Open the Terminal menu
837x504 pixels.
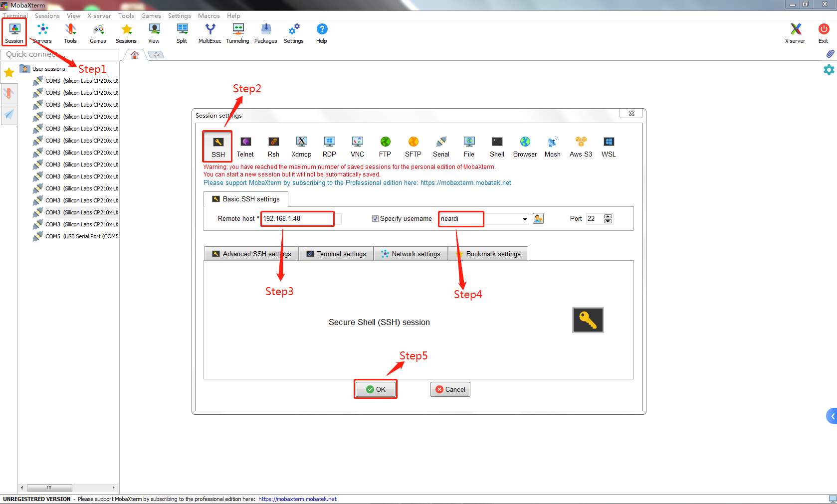[x=15, y=16]
